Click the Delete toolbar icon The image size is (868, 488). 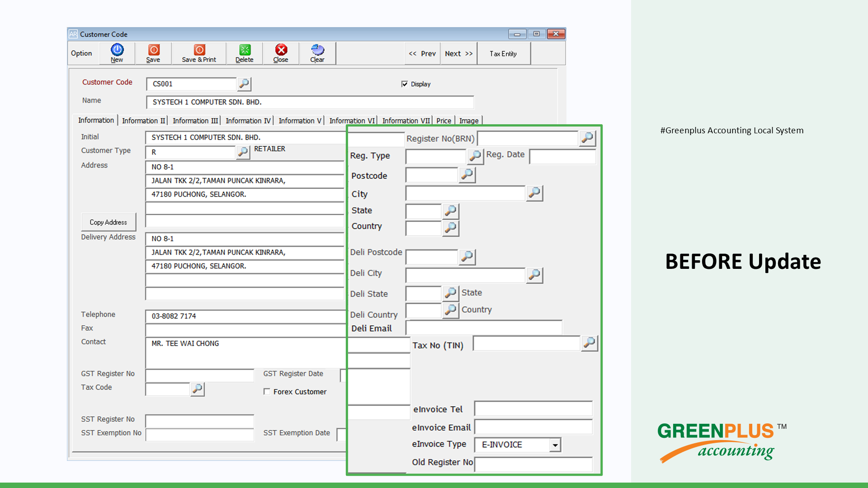pyautogui.click(x=245, y=53)
